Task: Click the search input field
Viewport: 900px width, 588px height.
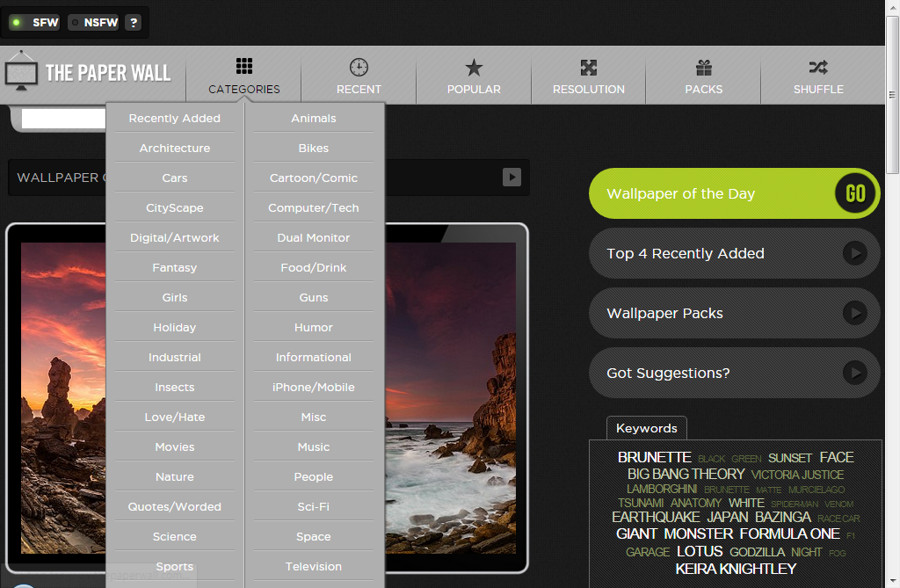Action: click(63, 118)
